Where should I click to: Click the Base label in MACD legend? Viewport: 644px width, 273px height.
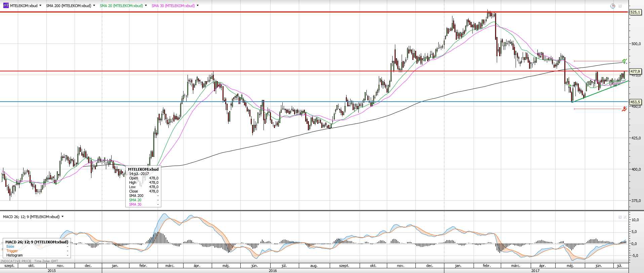tap(10, 246)
